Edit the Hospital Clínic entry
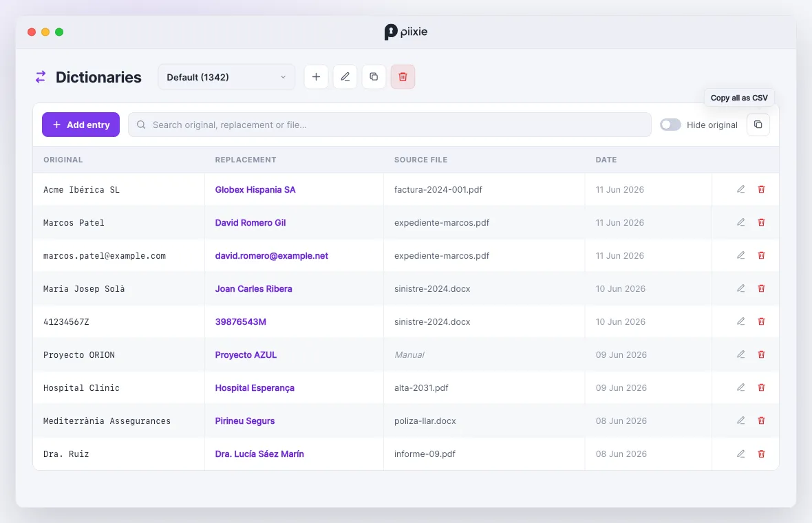The image size is (812, 523). [741, 388]
